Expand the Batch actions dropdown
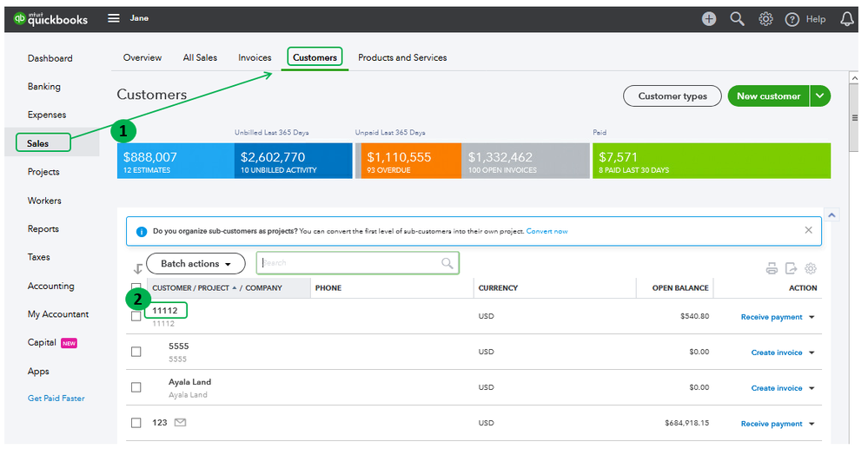This screenshot has width=868, height=455. click(195, 263)
